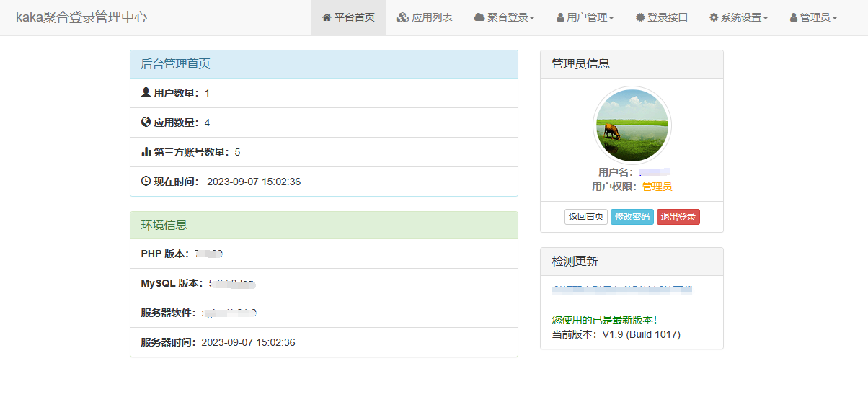Viewport: 868px width, 397px height.
Task: Click the home icon in 平台首页 tab
Action: 327,17
